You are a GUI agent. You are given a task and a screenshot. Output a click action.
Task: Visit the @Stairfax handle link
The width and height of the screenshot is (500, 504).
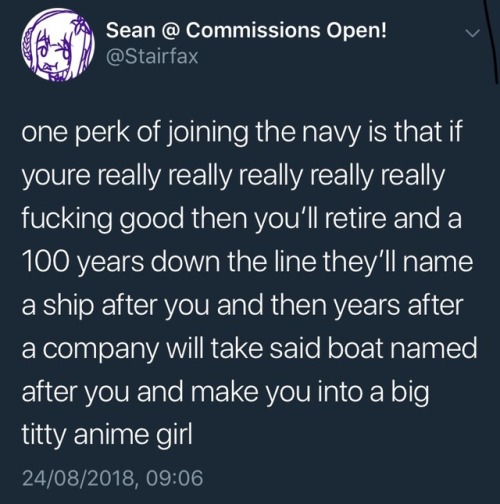coord(152,56)
